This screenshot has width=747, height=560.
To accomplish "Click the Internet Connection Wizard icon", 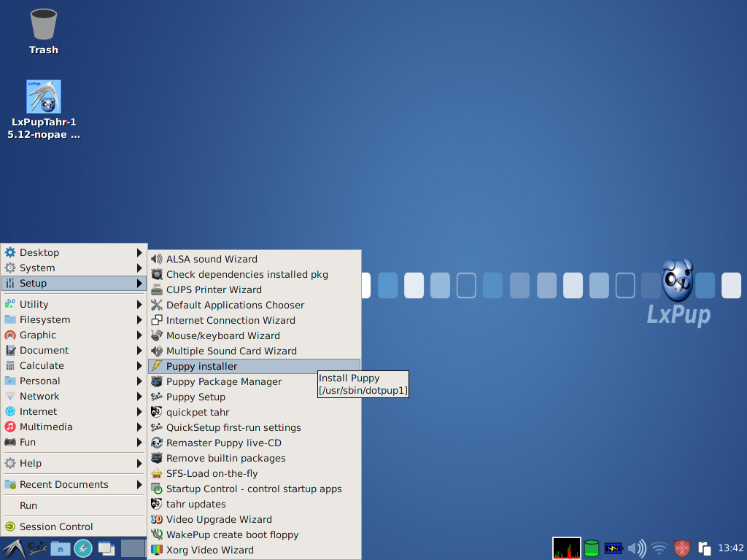I will (157, 320).
